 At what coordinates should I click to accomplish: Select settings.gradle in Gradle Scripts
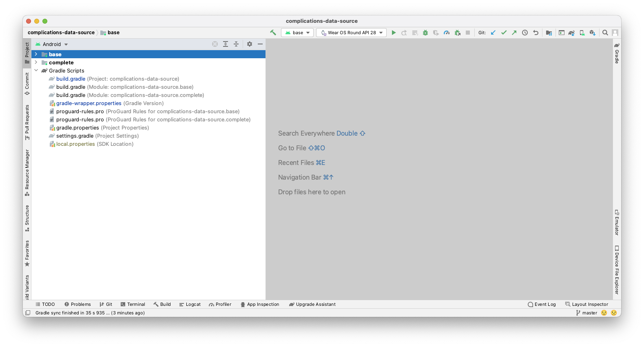pyautogui.click(x=75, y=136)
